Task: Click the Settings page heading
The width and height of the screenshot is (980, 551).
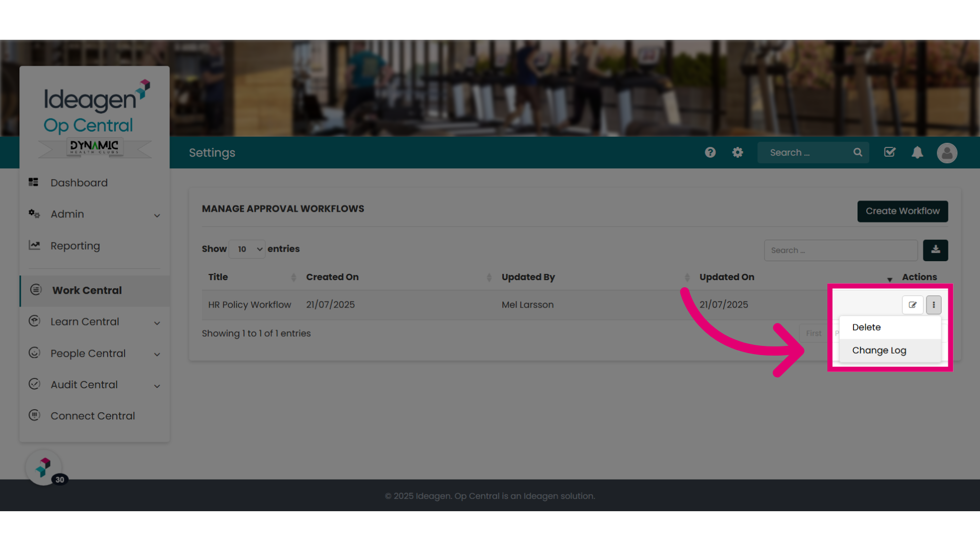Action: coord(212,153)
